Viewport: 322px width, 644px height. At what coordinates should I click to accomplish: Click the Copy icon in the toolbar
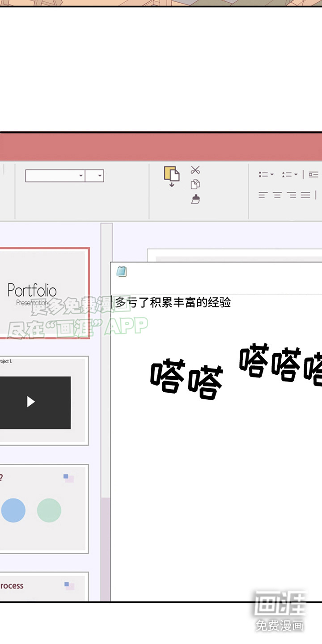195,184
